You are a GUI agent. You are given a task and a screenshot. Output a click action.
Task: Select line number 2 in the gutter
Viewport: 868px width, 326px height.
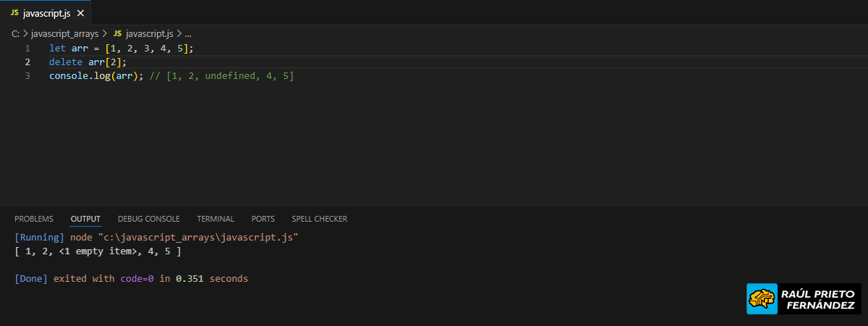click(27, 62)
